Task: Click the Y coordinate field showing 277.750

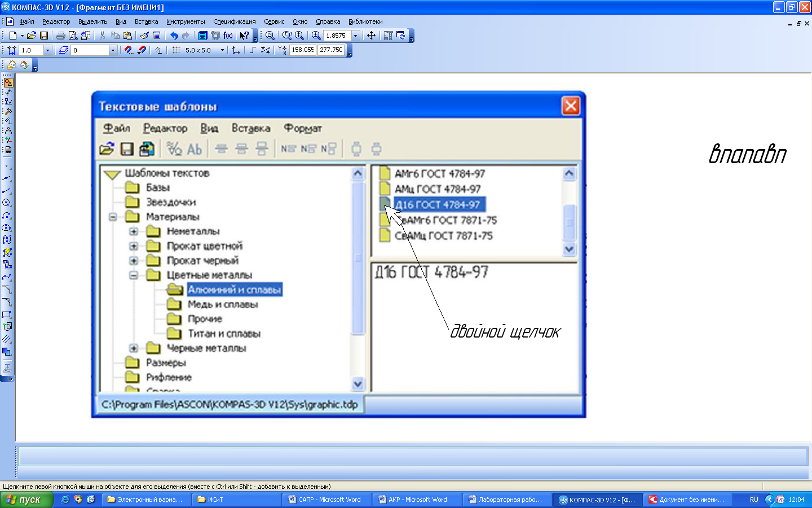Action: 331,50
